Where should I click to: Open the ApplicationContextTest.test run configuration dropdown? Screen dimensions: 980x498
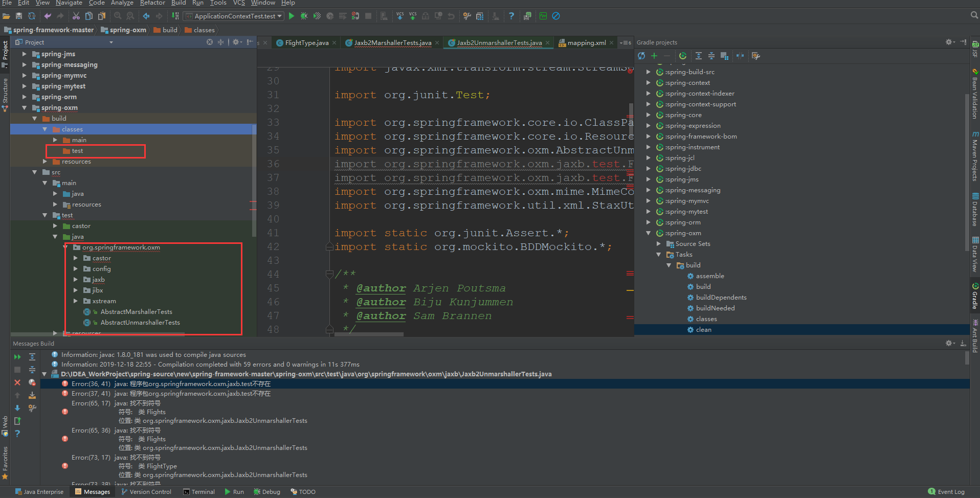click(x=234, y=16)
